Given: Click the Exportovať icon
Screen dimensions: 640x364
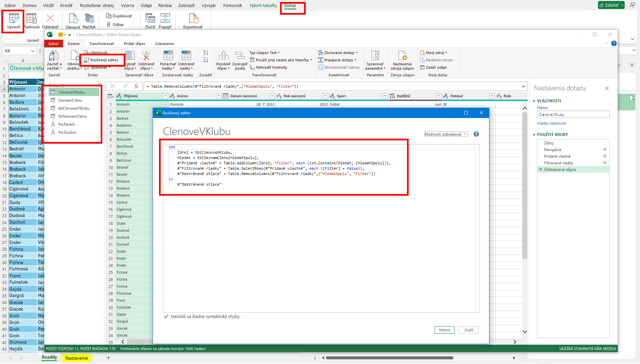Looking at the screenshot, I should coord(193,19).
